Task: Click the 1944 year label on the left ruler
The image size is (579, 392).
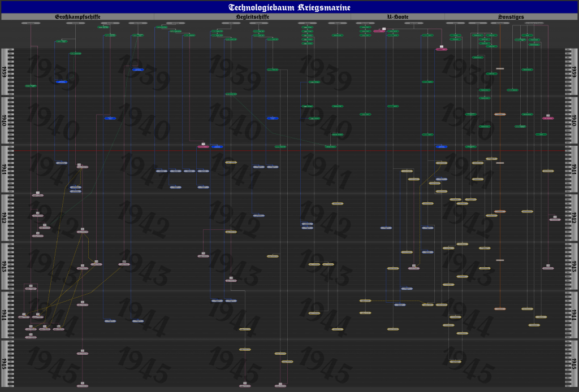Action: (4, 315)
